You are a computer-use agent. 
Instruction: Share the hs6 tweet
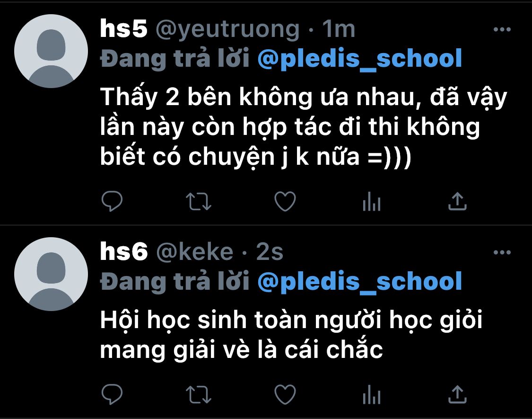[x=457, y=394]
